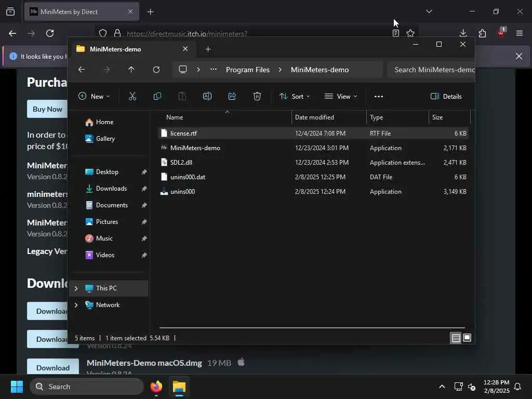This screenshot has height=399, width=532.
Task: Open the See more ellipsis in Explorer toolbar
Action: pyautogui.click(x=379, y=96)
